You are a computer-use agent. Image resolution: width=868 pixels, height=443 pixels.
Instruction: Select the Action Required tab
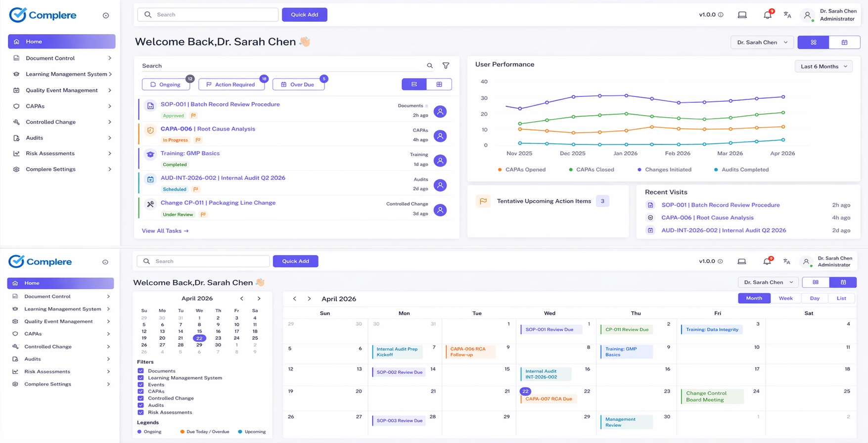[x=231, y=85]
